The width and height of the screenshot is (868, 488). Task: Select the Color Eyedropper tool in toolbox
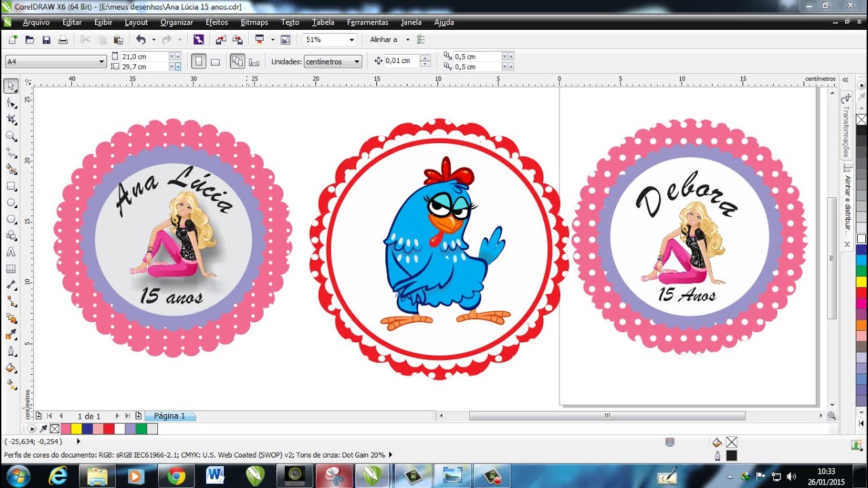click(x=11, y=335)
